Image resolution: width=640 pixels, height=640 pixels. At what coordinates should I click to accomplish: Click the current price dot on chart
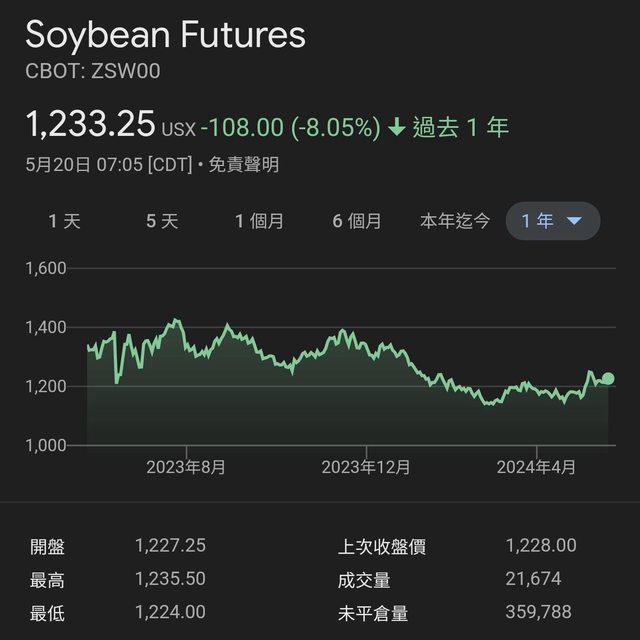608,378
